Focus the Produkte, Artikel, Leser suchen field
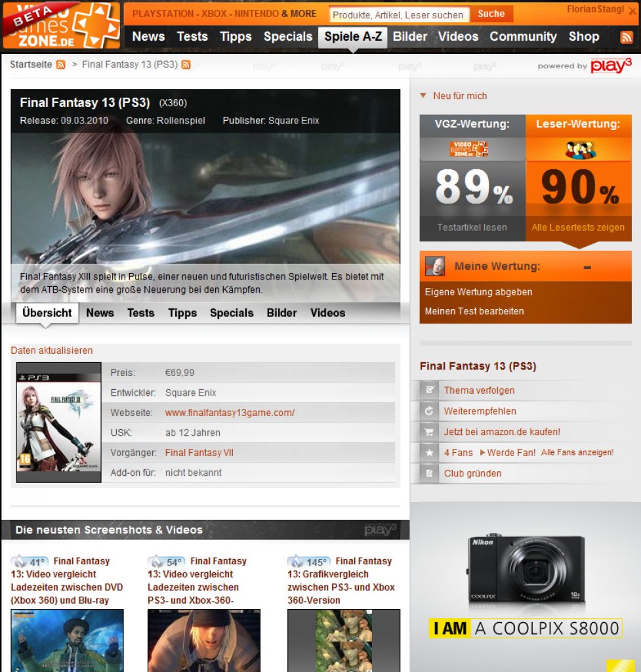Image resolution: width=641 pixels, height=672 pixels. 400,15
